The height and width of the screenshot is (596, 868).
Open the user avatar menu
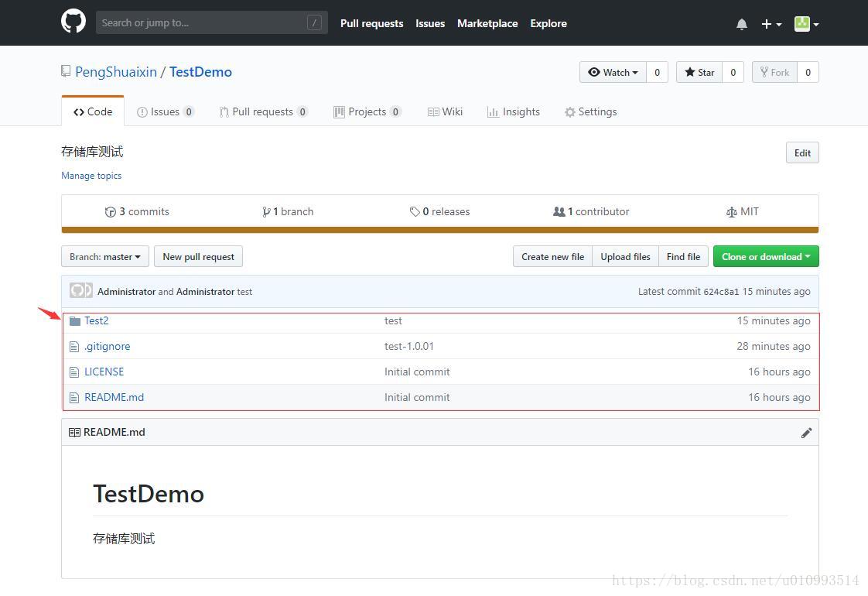807,24
